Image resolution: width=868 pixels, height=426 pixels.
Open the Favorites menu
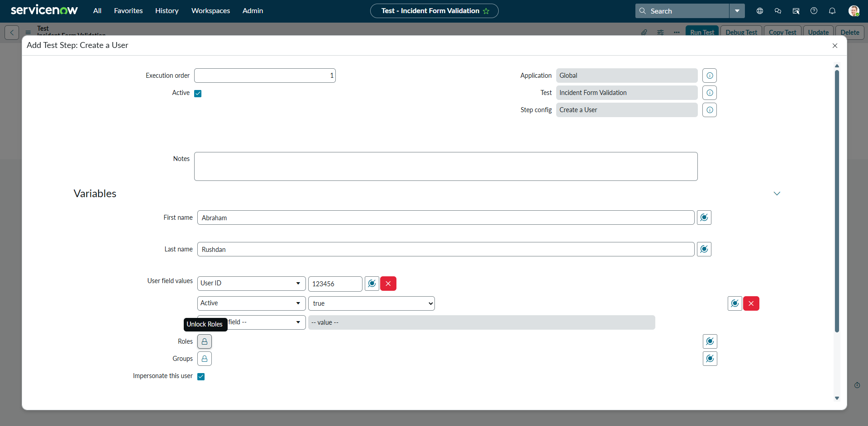tap(128, 11)
